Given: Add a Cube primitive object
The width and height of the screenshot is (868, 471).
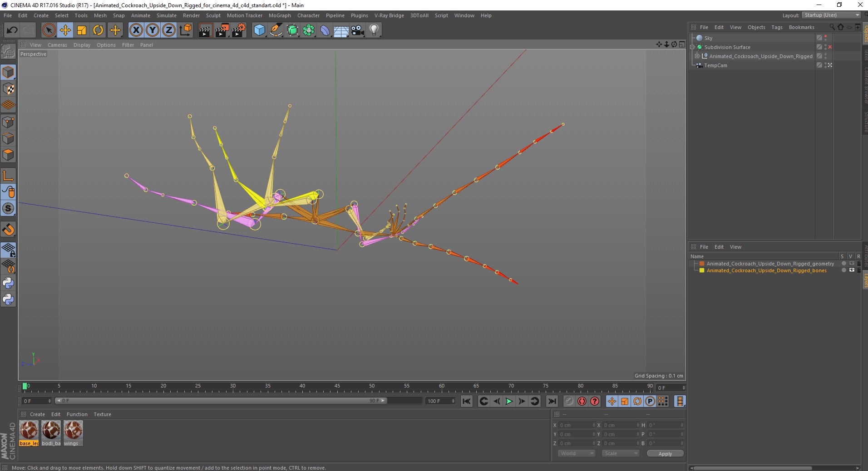Looking at the screenshot, I should [259, 30].
